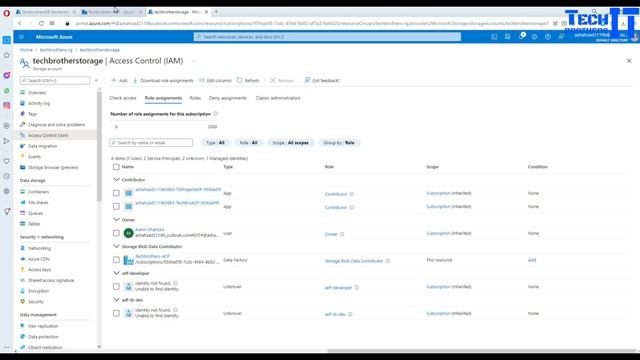Image resolution: width=640 pixels, height=360 pixels.
Task: Open Queues under Data storage
Action: click(36, 213)
